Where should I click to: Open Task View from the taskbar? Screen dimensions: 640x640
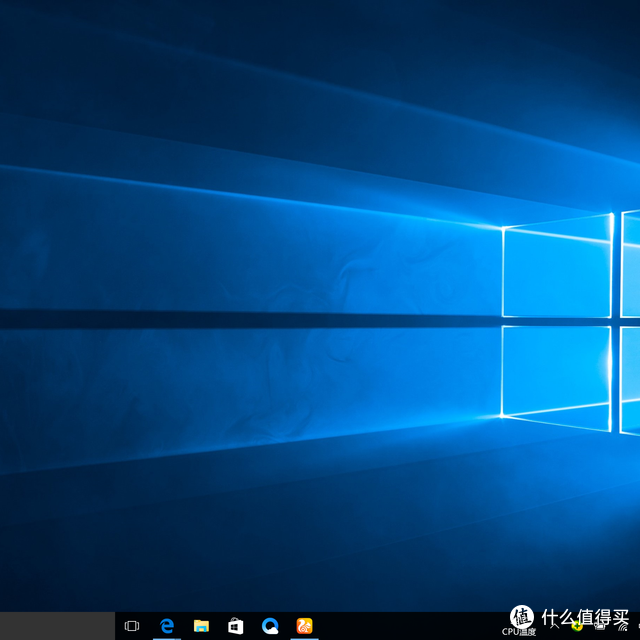[131, 626]
